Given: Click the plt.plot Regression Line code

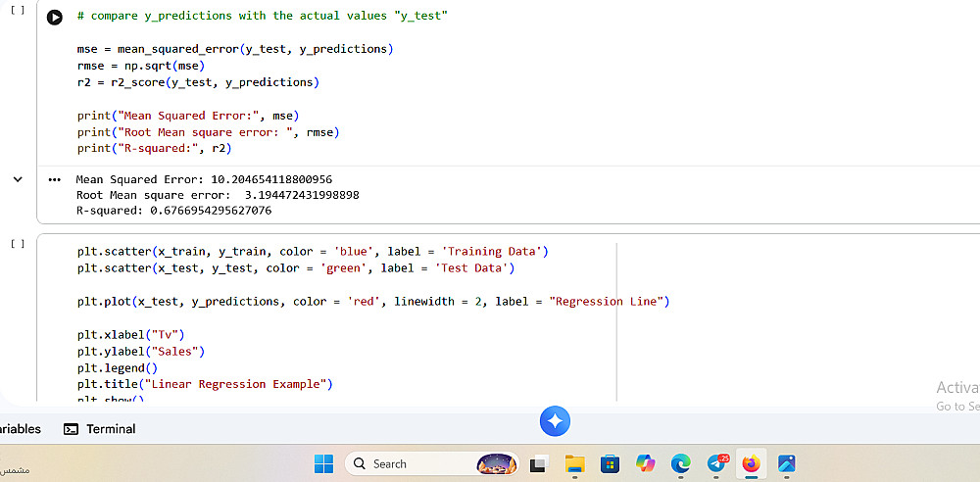Looking at the screenshot, I should point(373,302).
